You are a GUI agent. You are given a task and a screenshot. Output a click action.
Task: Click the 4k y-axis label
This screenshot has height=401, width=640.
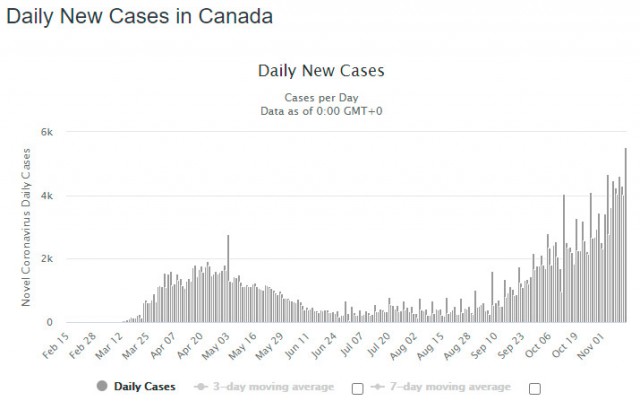point(47,196)
